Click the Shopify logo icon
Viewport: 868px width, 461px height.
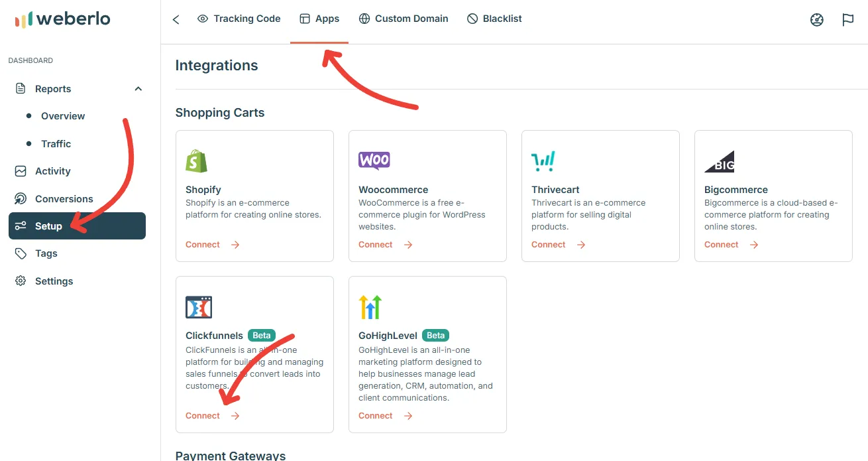point(197,161)
